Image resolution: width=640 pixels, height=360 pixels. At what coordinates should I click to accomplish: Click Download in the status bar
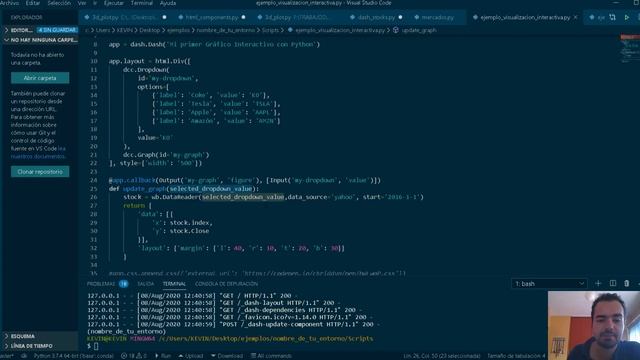point(227,356)
